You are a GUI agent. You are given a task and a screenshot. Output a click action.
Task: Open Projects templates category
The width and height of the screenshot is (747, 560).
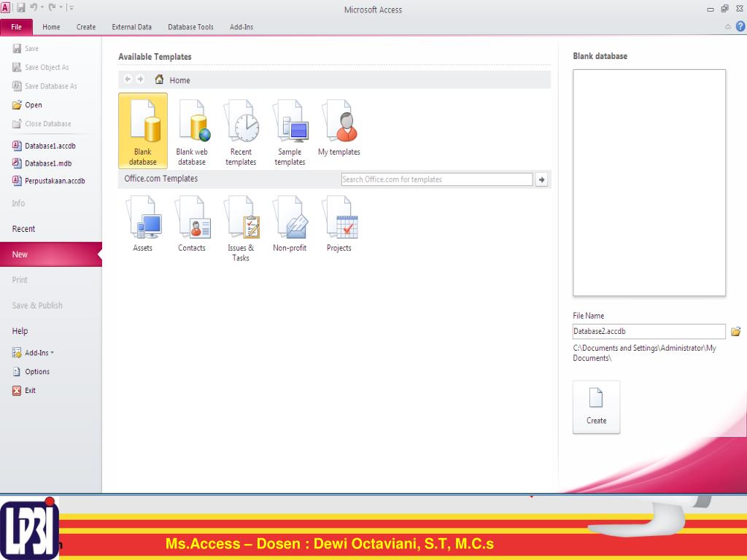(338, 223)
